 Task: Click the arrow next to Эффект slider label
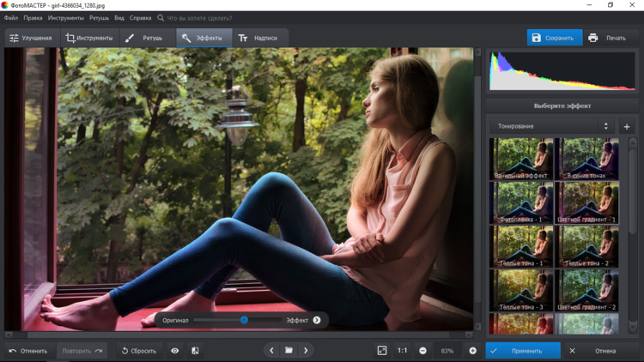click(x=317, y=320)
